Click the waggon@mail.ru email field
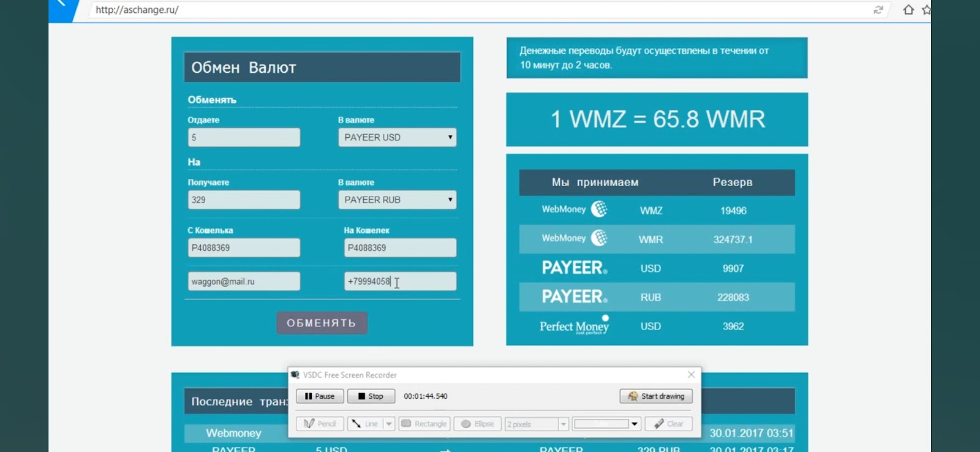This screenshot has height=452, width=980. (244, 281)
